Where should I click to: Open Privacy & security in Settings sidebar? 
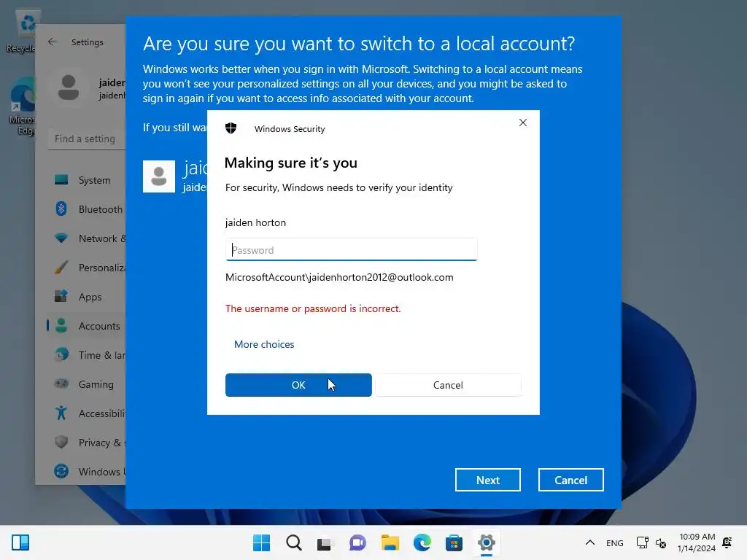(x=88, y=443)
